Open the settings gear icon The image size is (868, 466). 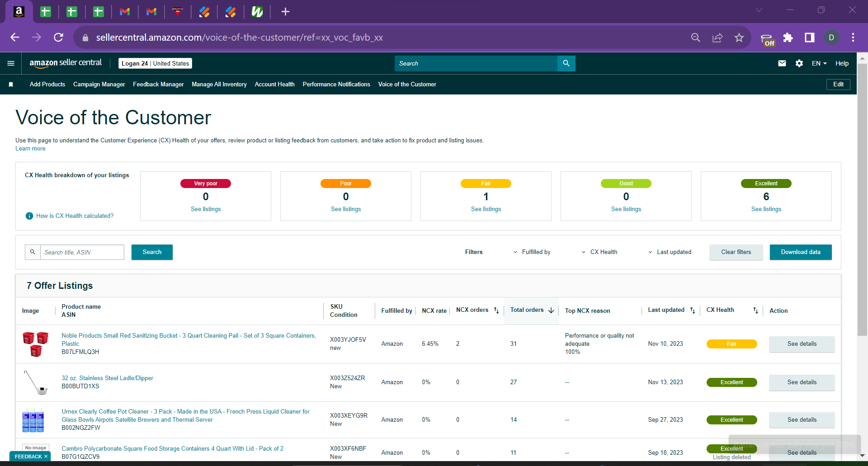tap(799, 63)
